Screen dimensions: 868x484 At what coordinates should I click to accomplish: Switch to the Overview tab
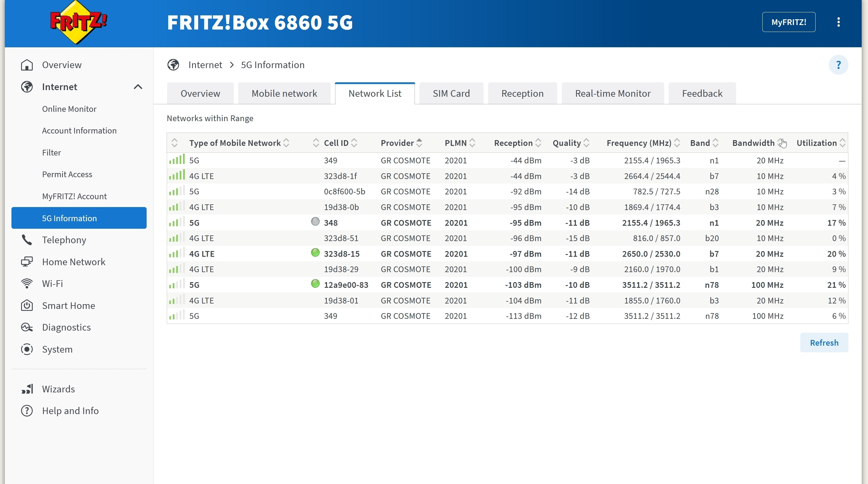200,93
